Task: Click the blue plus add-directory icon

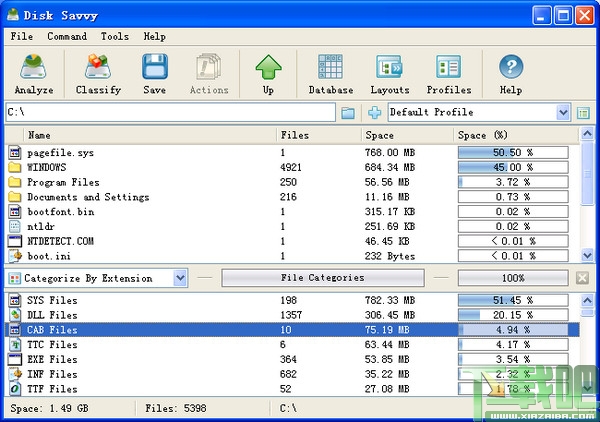Action: 374,113
